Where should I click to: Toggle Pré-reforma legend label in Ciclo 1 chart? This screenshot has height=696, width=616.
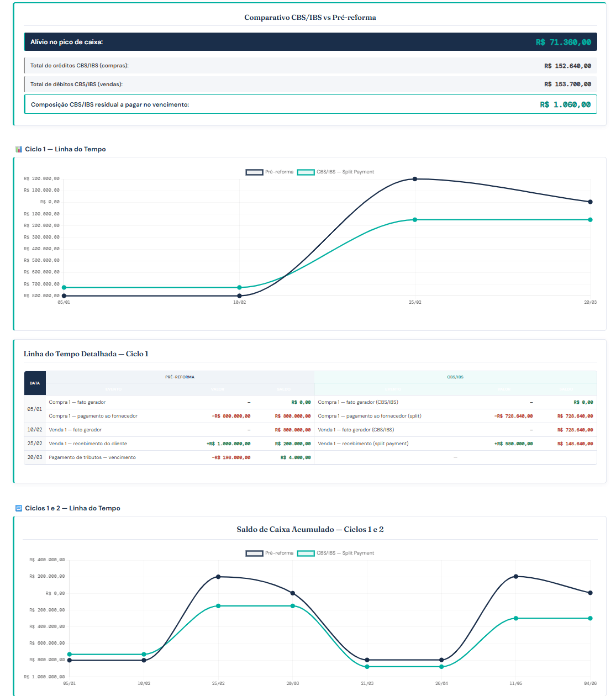[279, 172]
